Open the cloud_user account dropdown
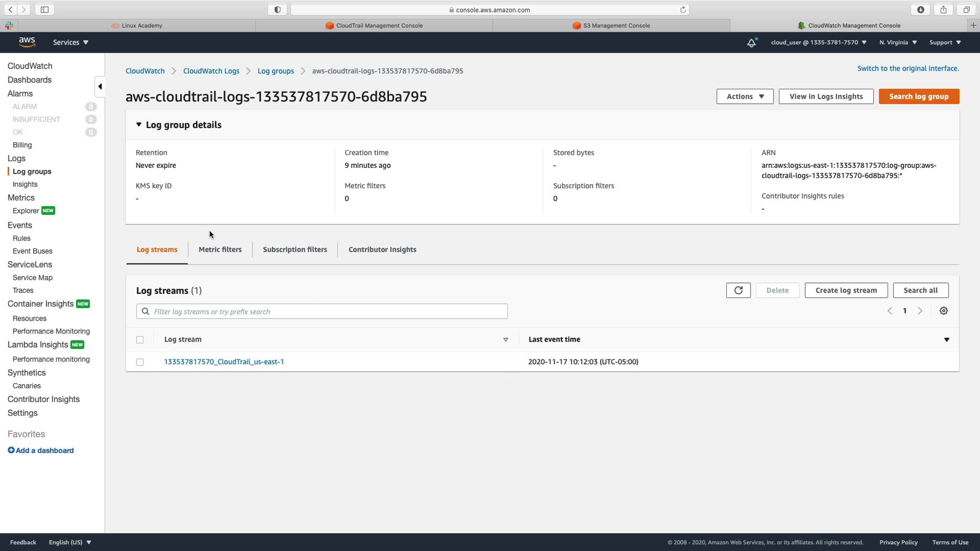 (x=819, y=43)
